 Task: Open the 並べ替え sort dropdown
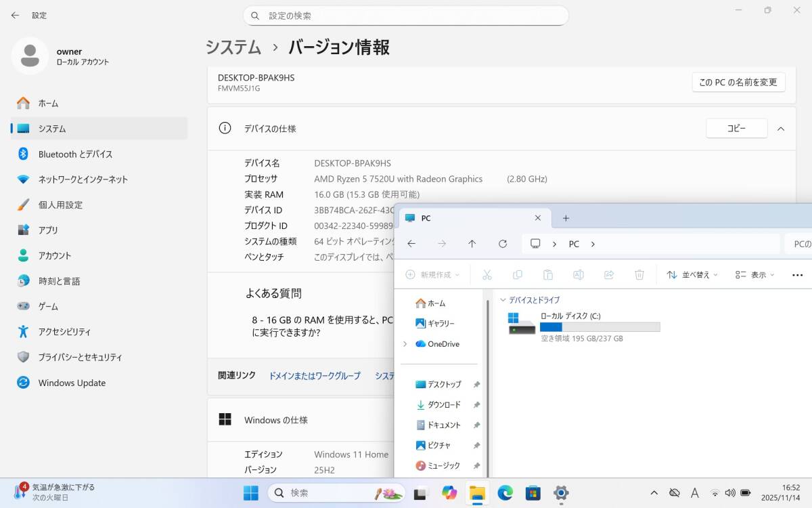[x=692, y=275]
